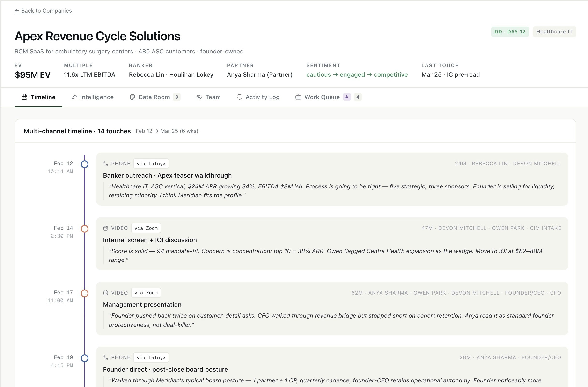Click the Data Room count badge 9
Screen dimensions: 588x387
tap(177, 97)
